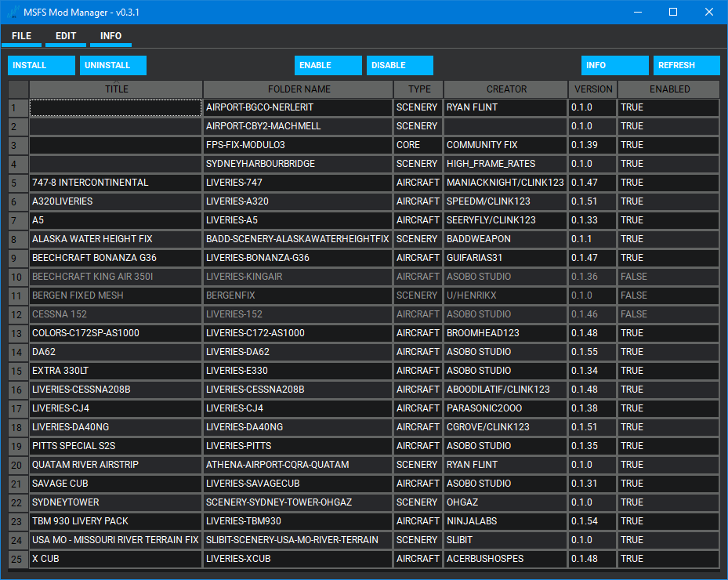Click the U/HENRIKX creator cell
This screenshot has width=728, height=580.
coord(505,295)
